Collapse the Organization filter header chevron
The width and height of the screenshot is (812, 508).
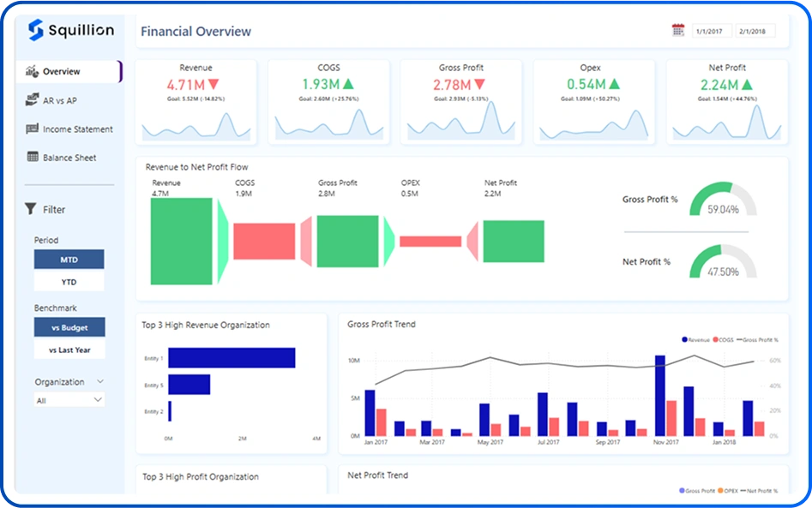tap(100, 382)
